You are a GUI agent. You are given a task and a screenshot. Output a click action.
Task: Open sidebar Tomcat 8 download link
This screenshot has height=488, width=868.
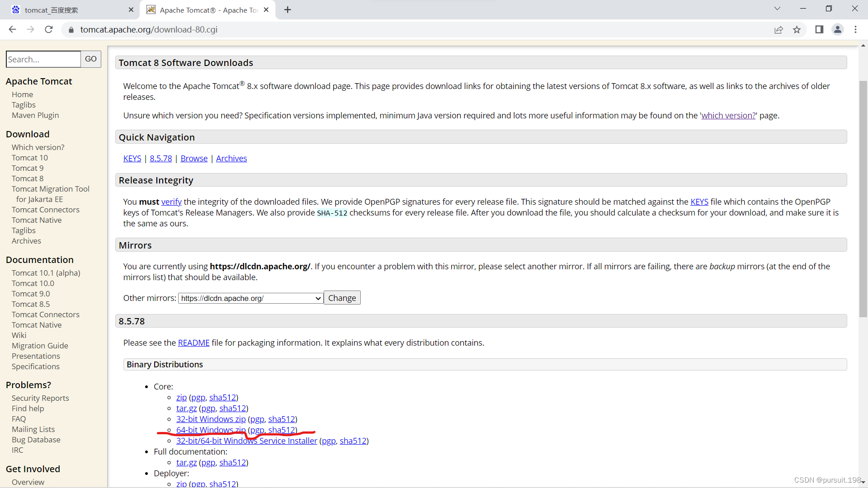[28, 178]
